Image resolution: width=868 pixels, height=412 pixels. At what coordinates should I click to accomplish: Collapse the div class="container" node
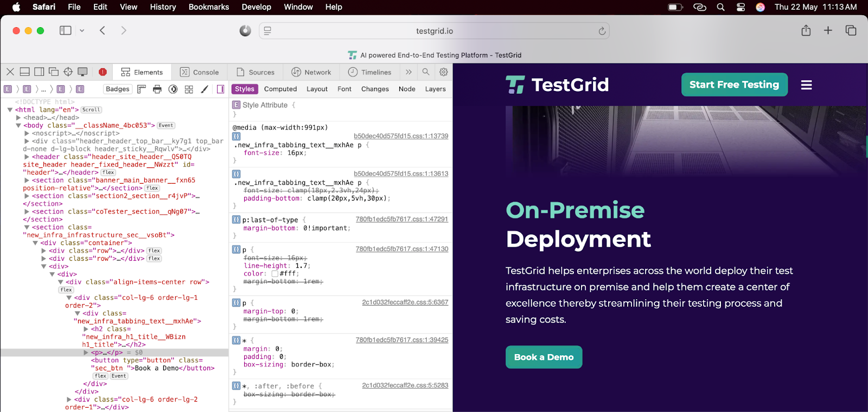point(35,243)
